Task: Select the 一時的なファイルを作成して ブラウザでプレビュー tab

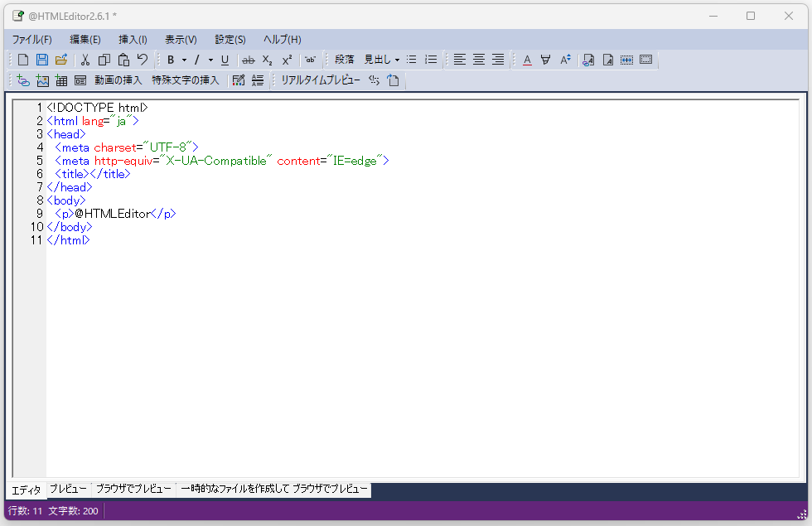Action: click(x=274, y=489)
